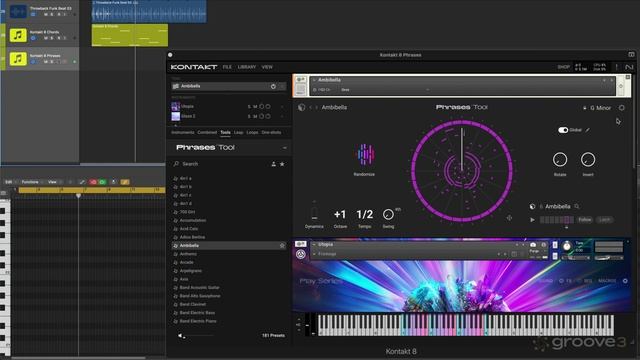This screenshot has width=640, height=360.
Task: Solo the Kontakt 8 Chords track
Action: (x=52, y=38)
